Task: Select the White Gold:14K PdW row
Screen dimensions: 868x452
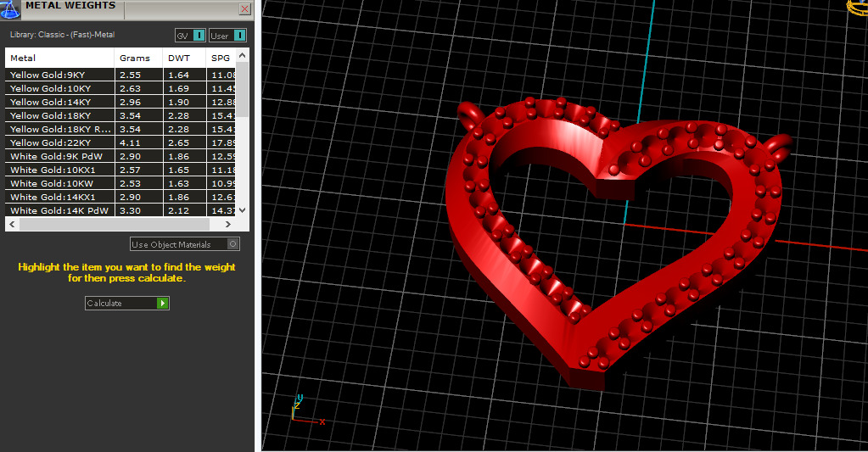Action: [x=120, y=210]
